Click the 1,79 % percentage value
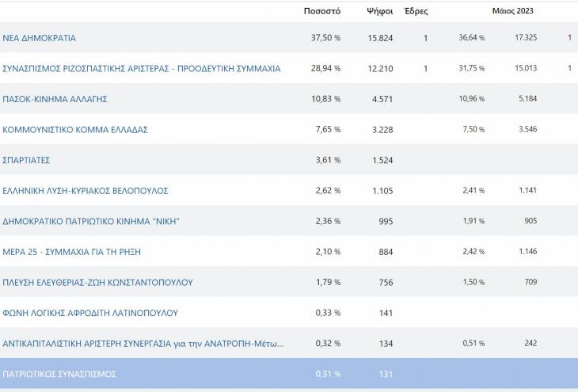578x392 pixels. click(x=328, y=283)
